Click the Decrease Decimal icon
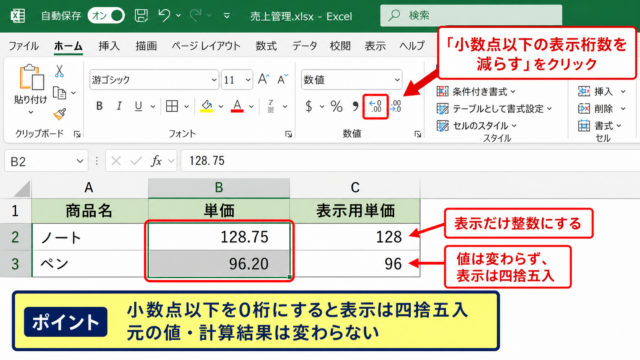Viewport: 640px width, 360px height. (376, 107)
